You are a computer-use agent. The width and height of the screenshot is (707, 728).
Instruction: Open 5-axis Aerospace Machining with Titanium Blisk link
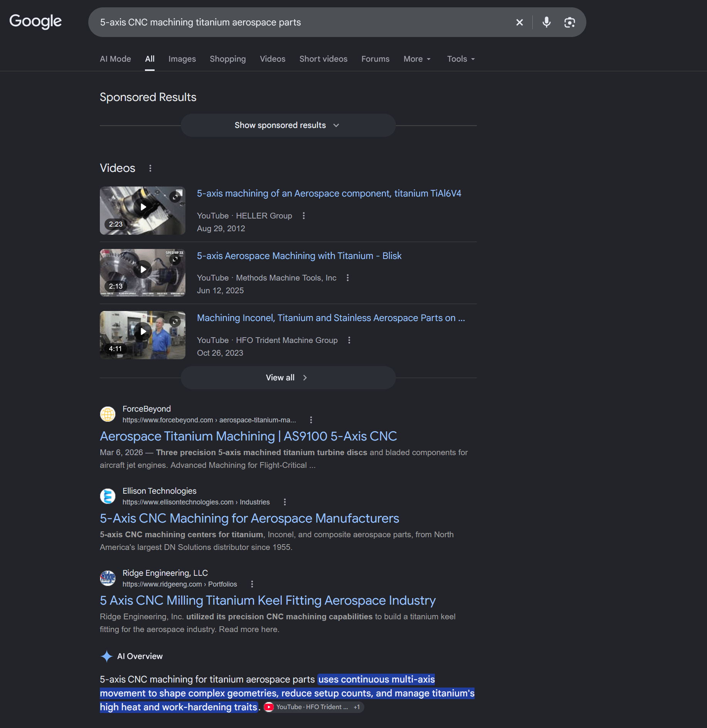tap(299, 256)
